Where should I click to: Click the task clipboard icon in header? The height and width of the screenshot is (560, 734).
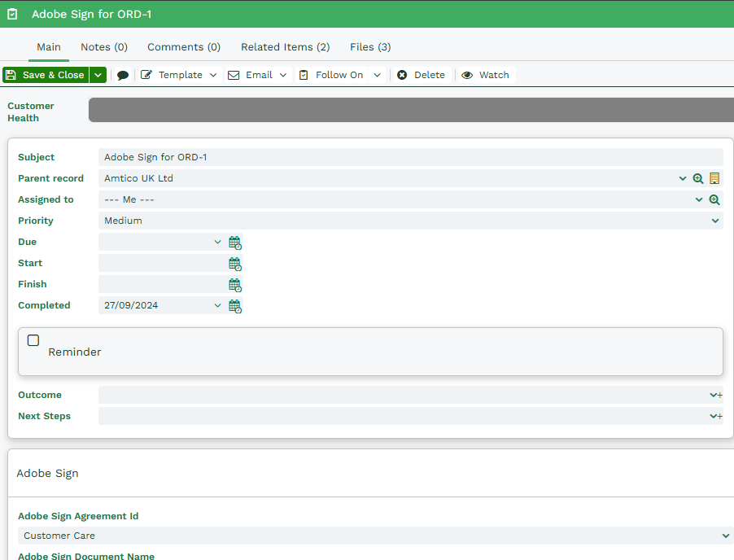[x=13, y=14]
